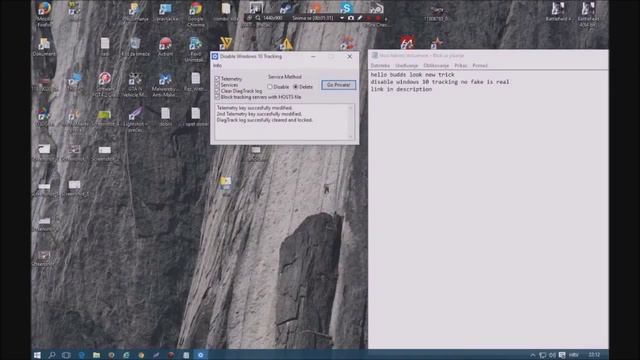640x360 pixels.
Task: Open the first Battlefield 4 desktop icon
Action: click(x=558, y=11)
